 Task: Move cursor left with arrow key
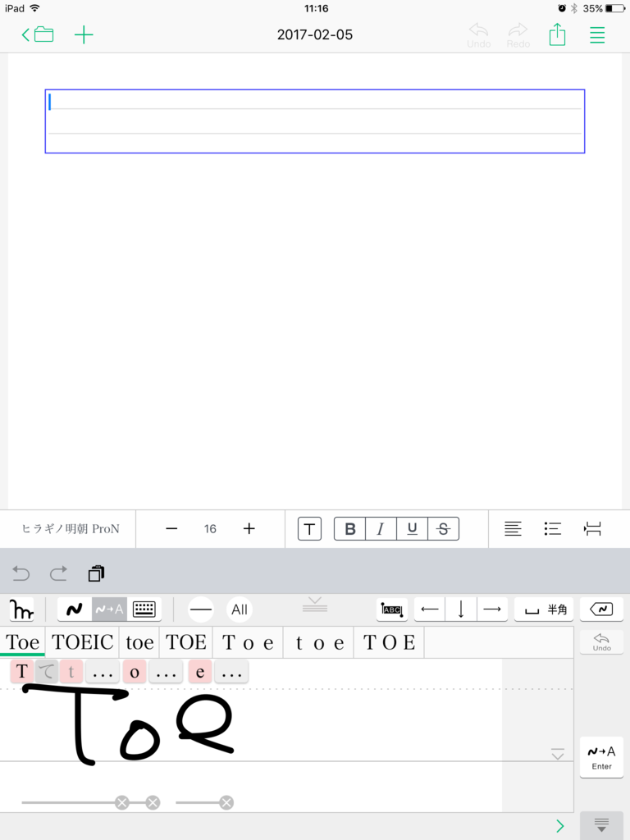point(430,609)
